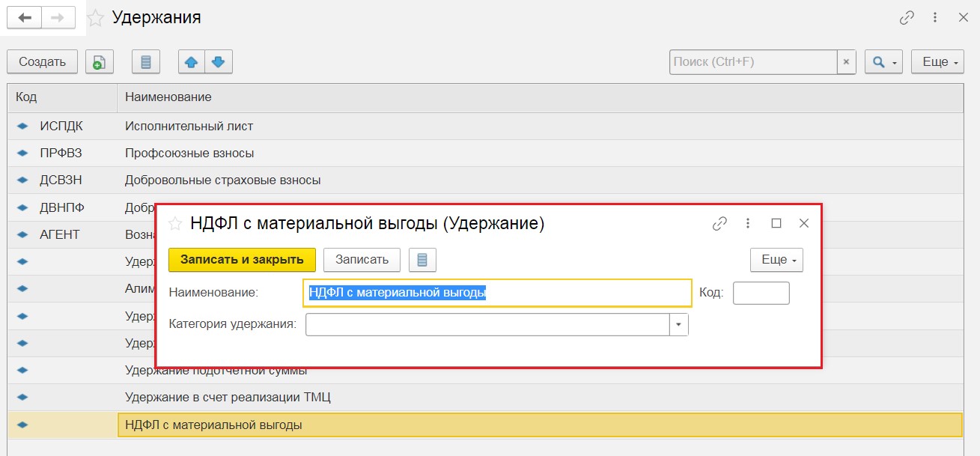This screenshot has height=456, width=980.
Task: Star the Удержания list as favorite
Action: click(x=96, y=17)
